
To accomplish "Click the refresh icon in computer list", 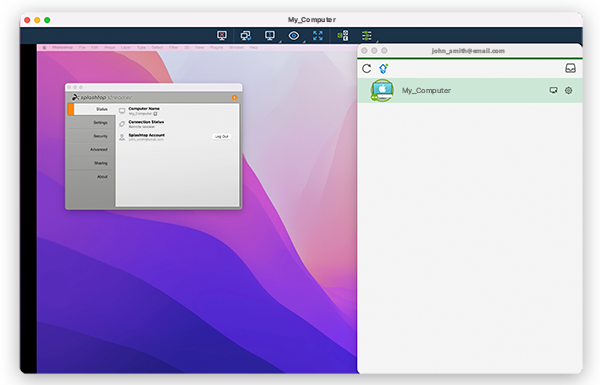I will (x=367, y=69).
